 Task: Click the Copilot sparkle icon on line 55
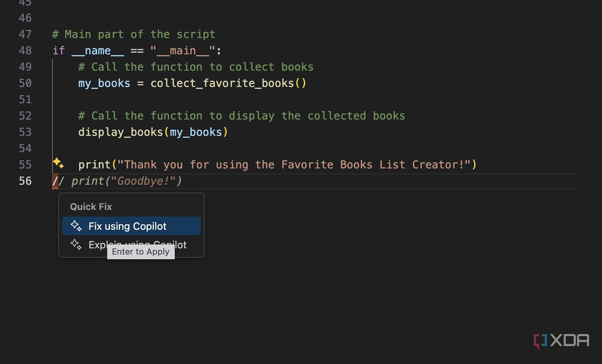tap(58, 163)
